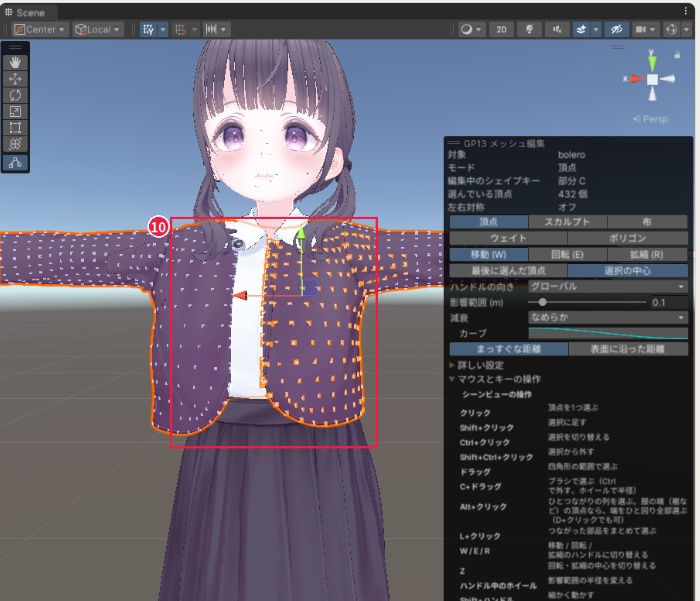This screenshot has height=601, width=700.
Task: Select the Rotate tool in tool palette
Action: [15, 95]
